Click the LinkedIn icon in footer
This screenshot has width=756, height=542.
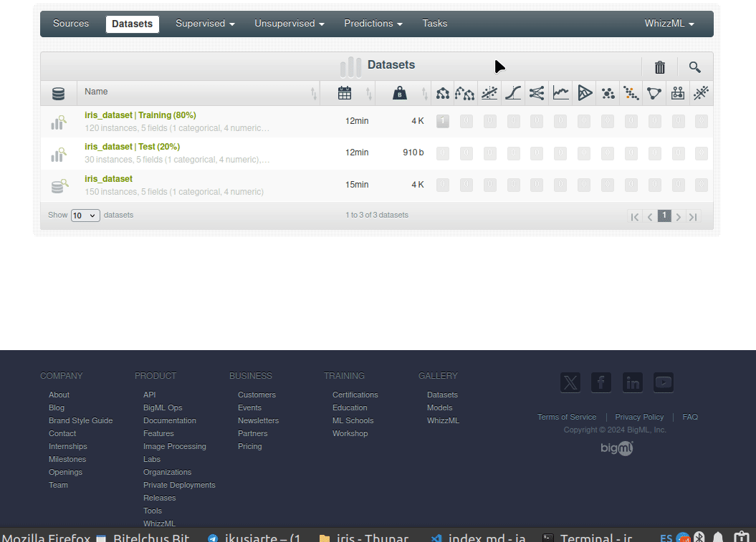tap(632, 382)
